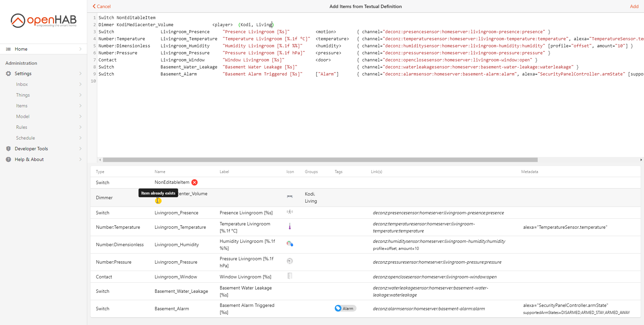The height and width of the screenshot is (325, 644).
Task: Open Rules from the sidebar
Action: (22, 127)
